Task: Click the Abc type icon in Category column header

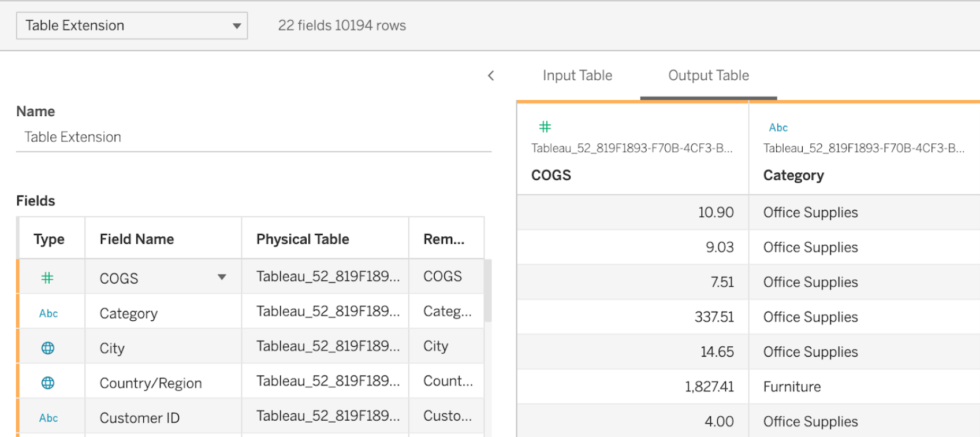Action: click(x=778, y=128)
